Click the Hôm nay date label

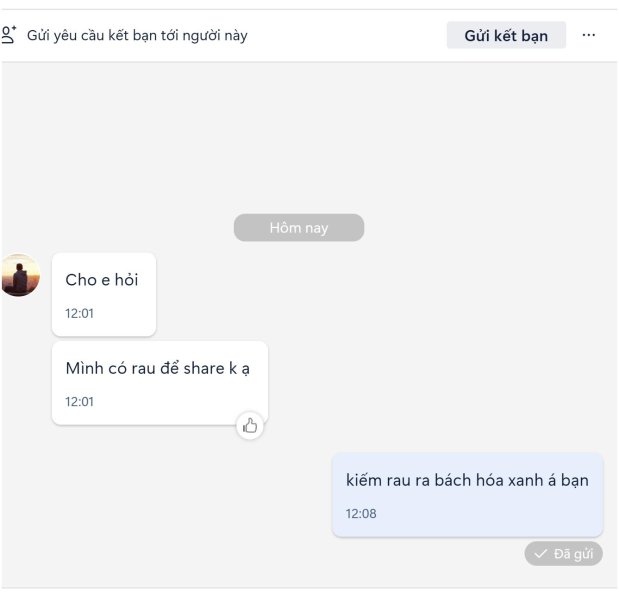point(299,228)
